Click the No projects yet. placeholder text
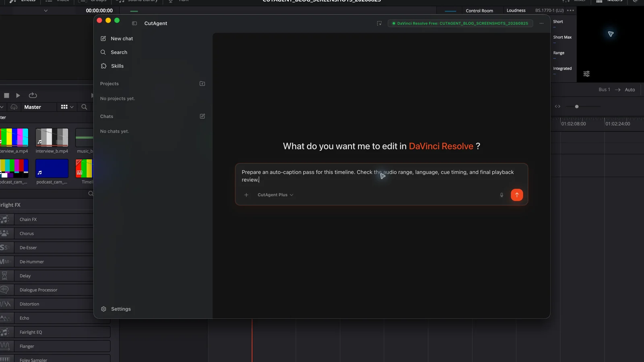 (x=118, y=99)
